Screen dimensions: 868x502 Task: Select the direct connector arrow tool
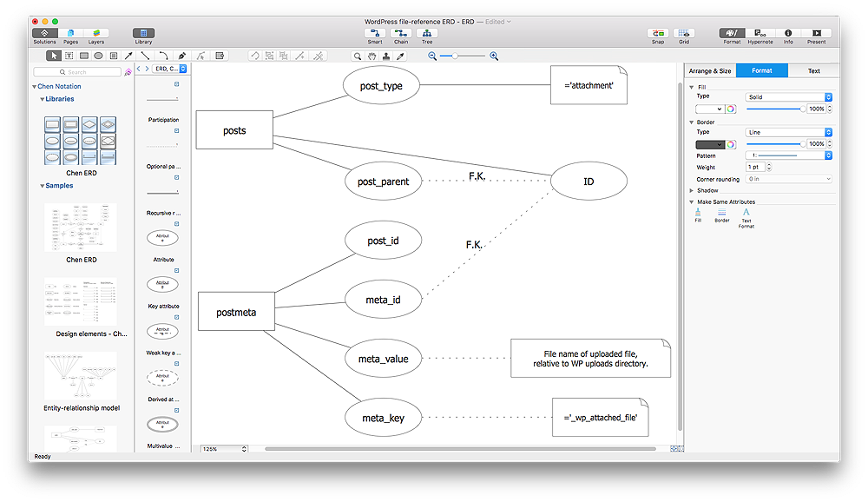(128, 56)
